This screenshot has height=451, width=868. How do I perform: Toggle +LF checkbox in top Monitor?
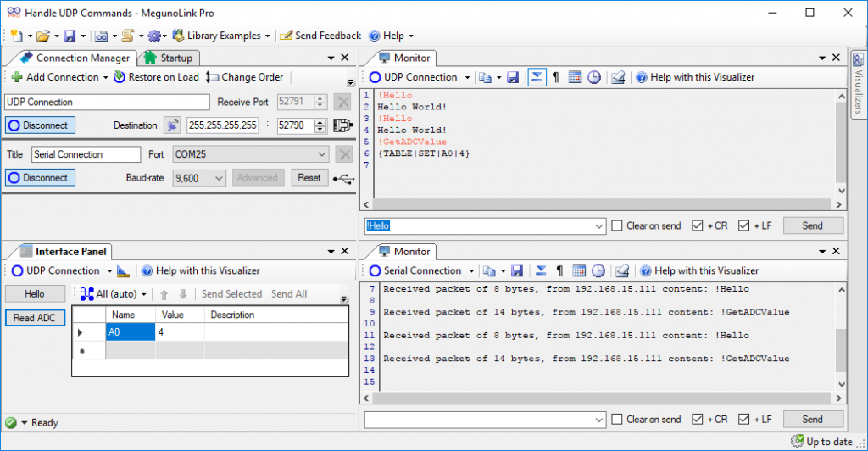point(744,225)
